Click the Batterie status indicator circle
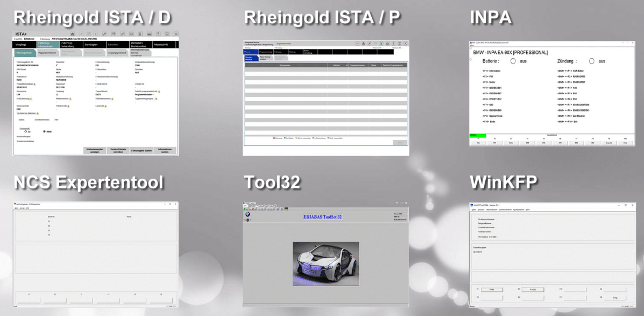The height and width of the screenshot is (316, 644). 513,61
